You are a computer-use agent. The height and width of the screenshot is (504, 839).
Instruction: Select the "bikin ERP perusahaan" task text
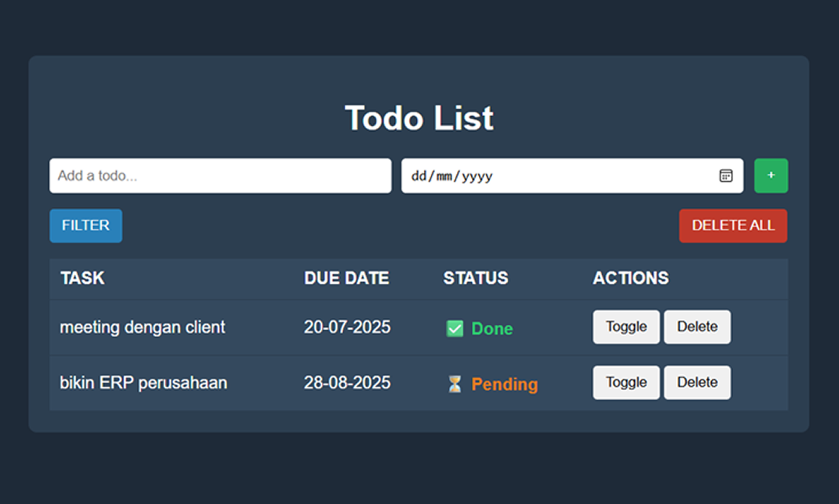144,382
